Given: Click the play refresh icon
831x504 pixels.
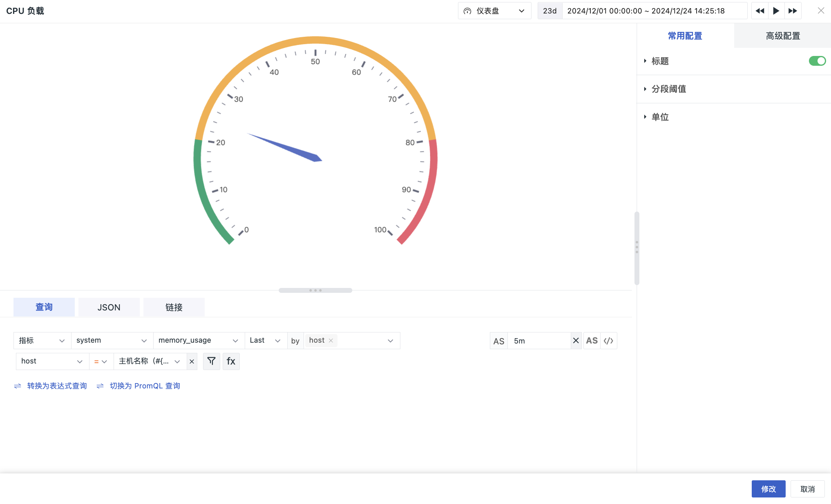Looking at the screenshot, I should coord(776,11).
